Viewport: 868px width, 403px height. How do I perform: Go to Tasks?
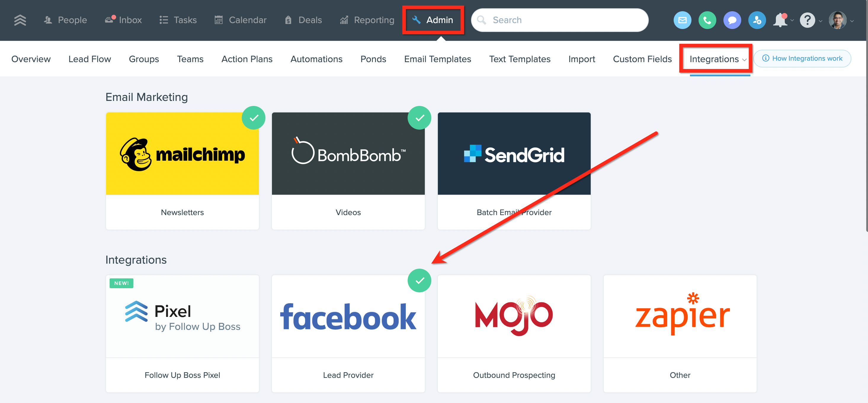(x=178, y=20)
